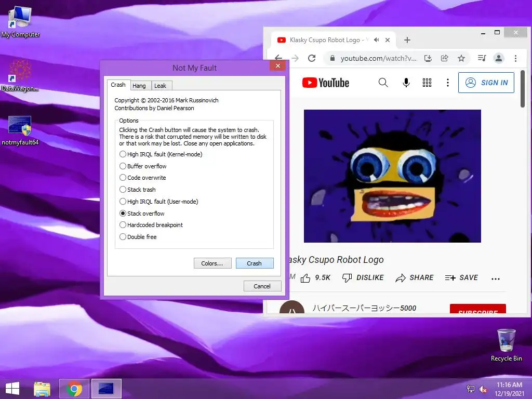This screenshot has width=532, height=399.
Task: Click the muted volume tray icon
Action: (x=483, y=389)
